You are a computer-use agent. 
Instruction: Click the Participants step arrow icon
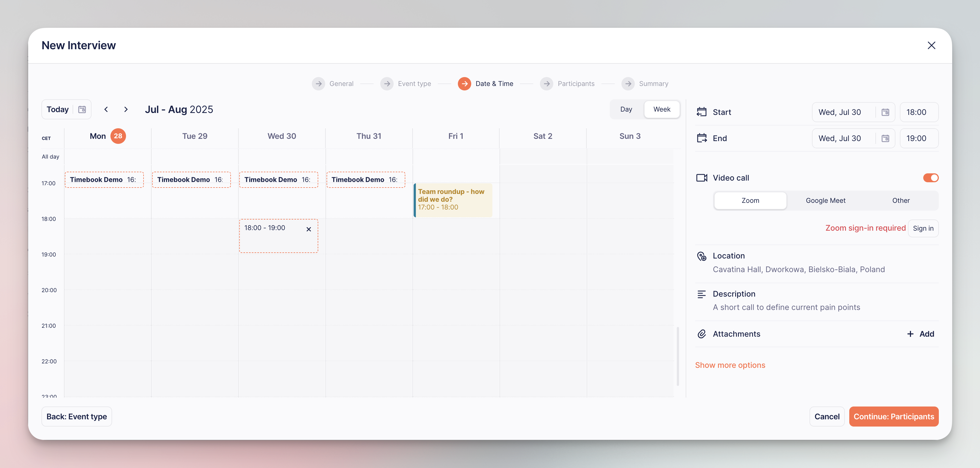(x=547, y=84)
